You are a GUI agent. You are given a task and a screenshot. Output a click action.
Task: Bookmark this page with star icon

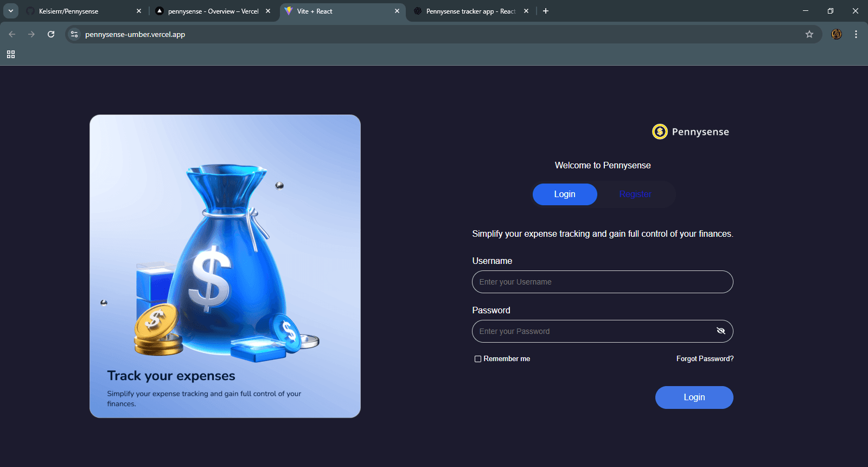pos(809,34)
